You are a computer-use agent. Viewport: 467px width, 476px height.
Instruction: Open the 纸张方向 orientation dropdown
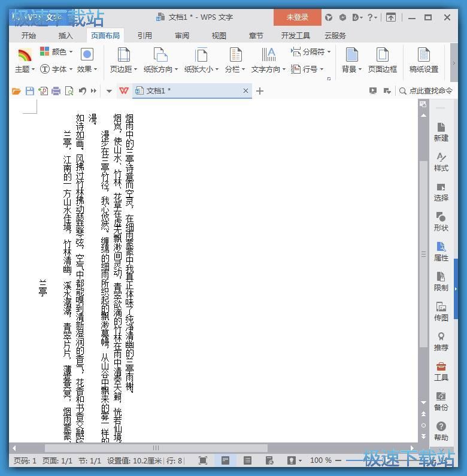click(x=160, y=60)
